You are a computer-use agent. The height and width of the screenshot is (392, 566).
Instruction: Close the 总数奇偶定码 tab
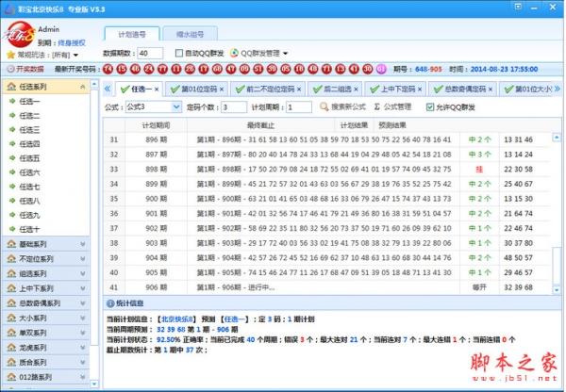pyautogui.click(x=491, y=90)
